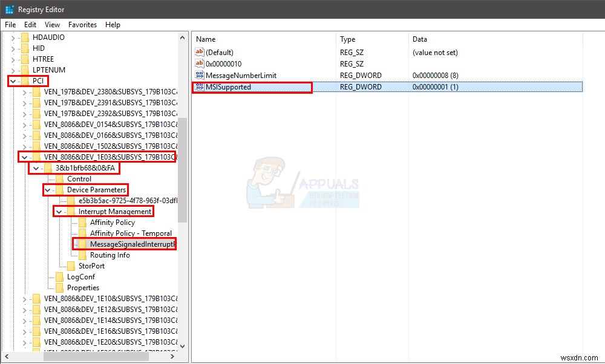This screenshot has width=605, height=364.
Task: Click the StorPort folder icon
Action: coord(71,266)
